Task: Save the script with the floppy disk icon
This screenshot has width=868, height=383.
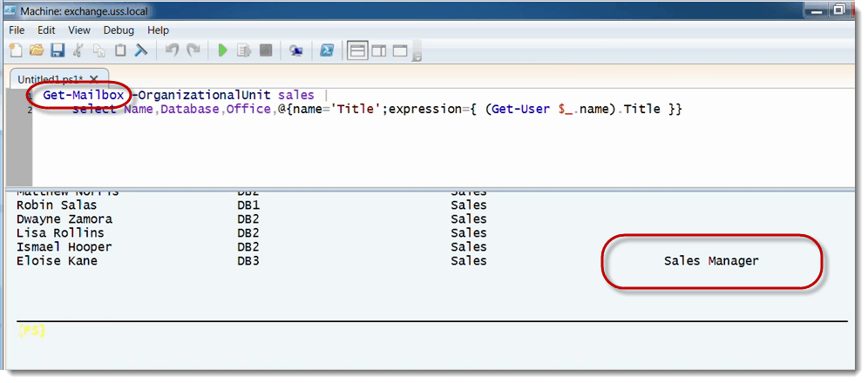Action: pos(58,50)
